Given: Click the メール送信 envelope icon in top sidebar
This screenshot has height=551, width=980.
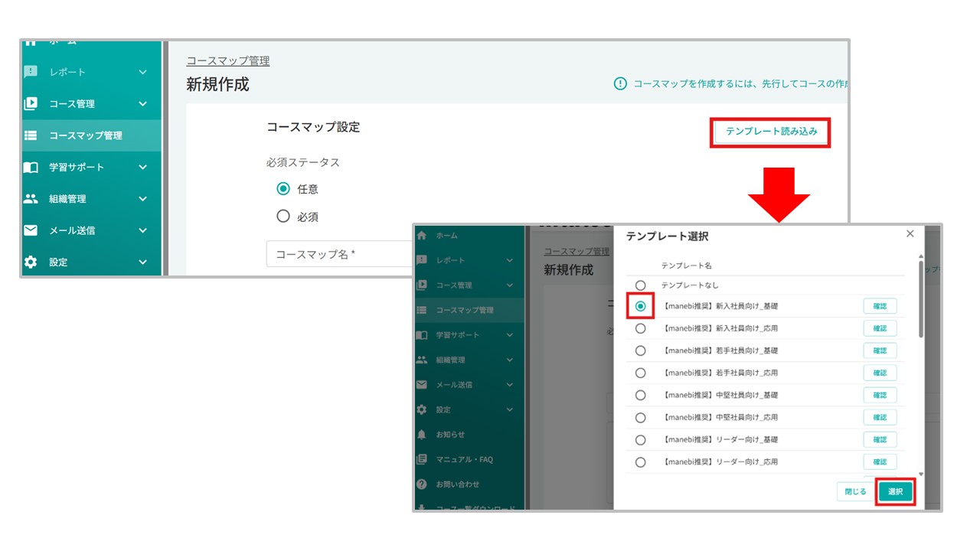Looking at the screenshot, I should [31, 230].
